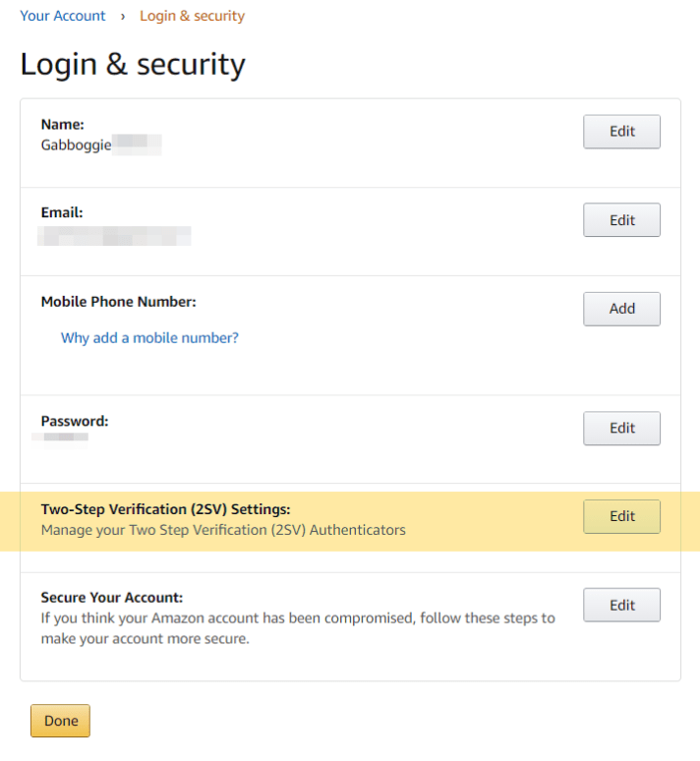
Task: Click the Two-Step Verification Settings title
Action: (165, 509)
